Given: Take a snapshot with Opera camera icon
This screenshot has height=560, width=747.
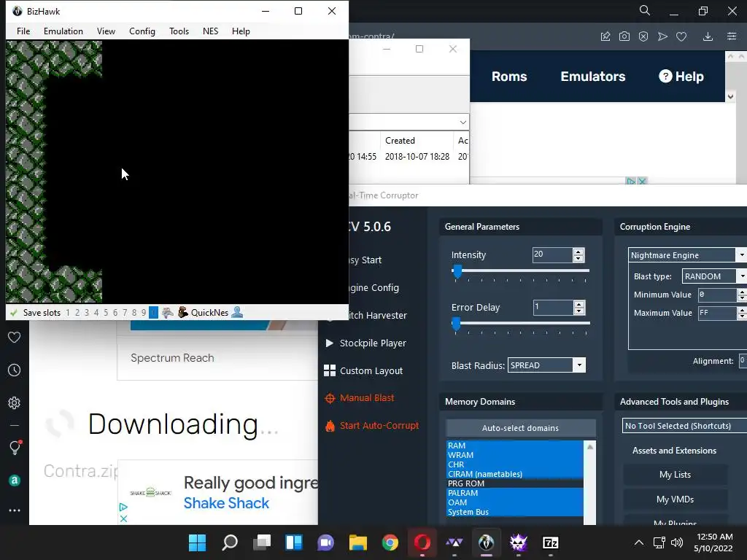Looking at the screenshot, I should click(624, 36).
